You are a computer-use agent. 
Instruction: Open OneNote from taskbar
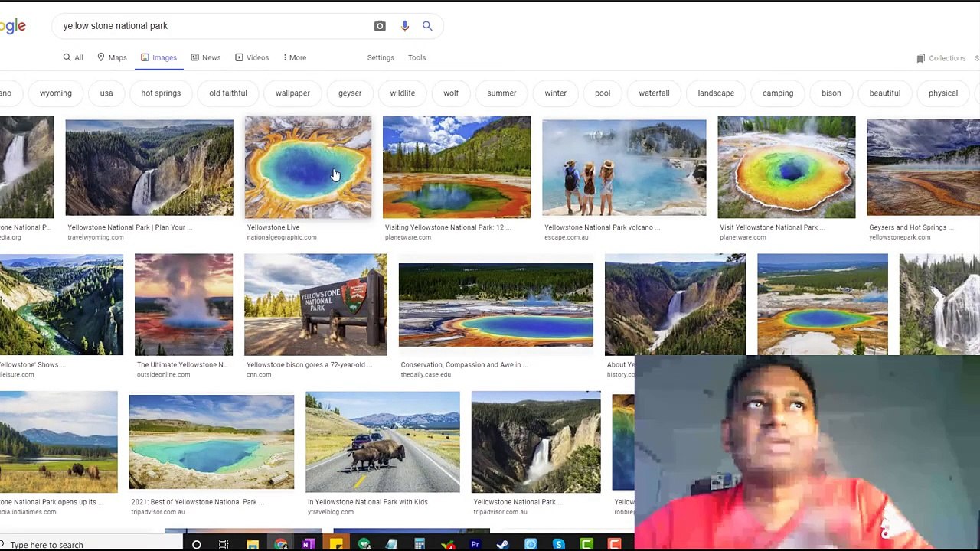308,544
